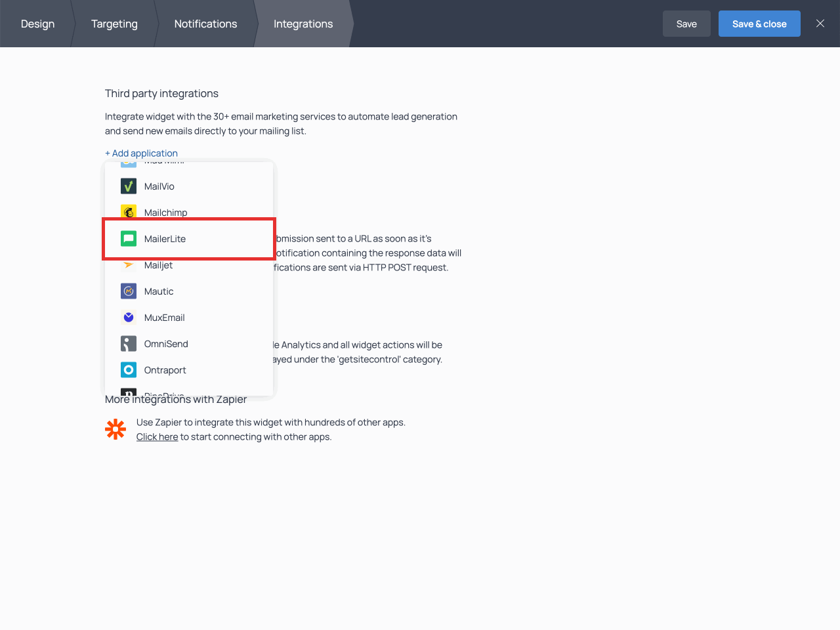Go to the Notifications tab
The height and width of the screenshot is (630, 840).
[205, 24]
